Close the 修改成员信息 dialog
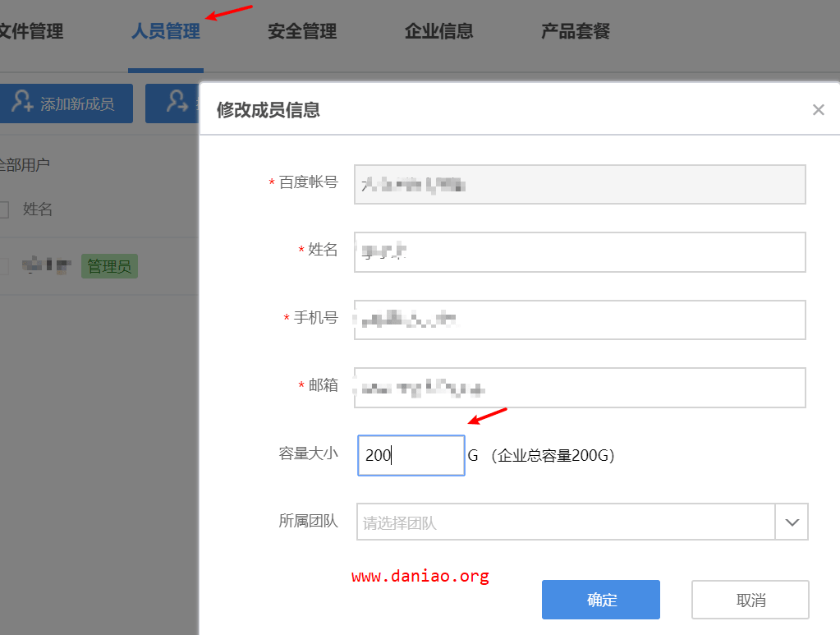840x635 pixels. coord(818,109)
